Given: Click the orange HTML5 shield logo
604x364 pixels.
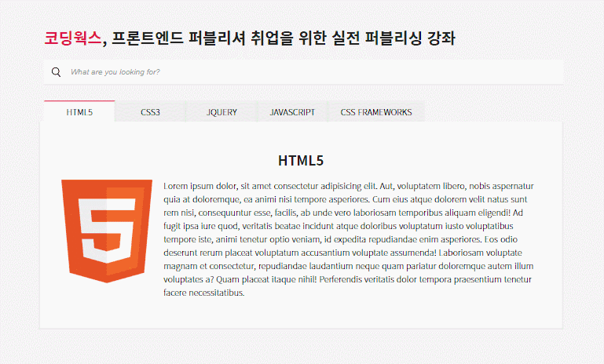Looking at the screenshot, I should [107, 231].
